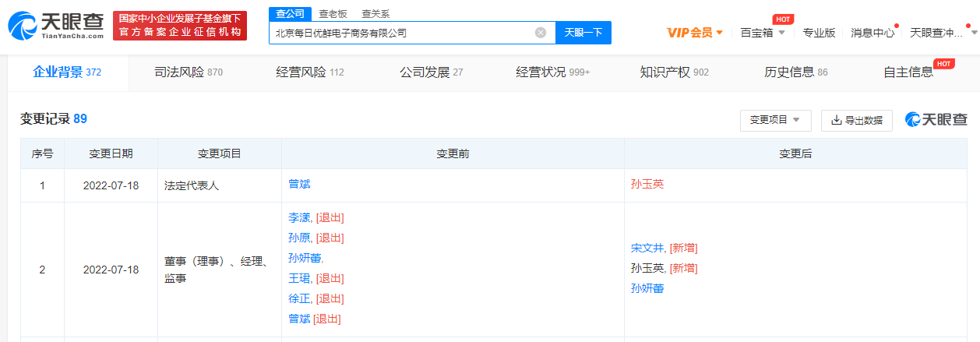Screen dimensions: 980x342
Task: Click the 变更前 column header
Action: [453, 154]
